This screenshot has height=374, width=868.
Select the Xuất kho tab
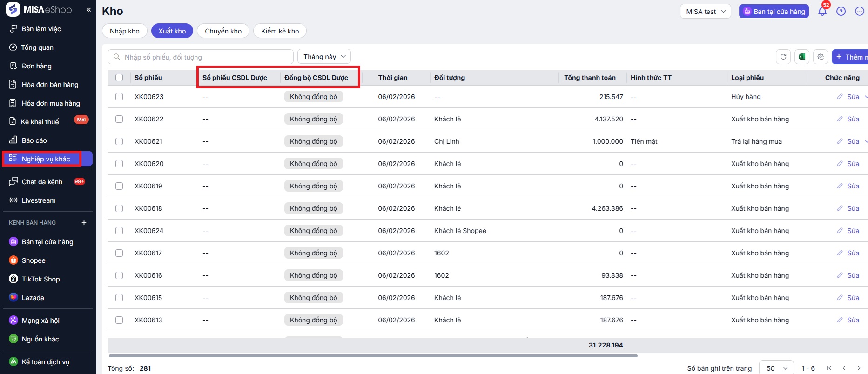pos(172,31)
